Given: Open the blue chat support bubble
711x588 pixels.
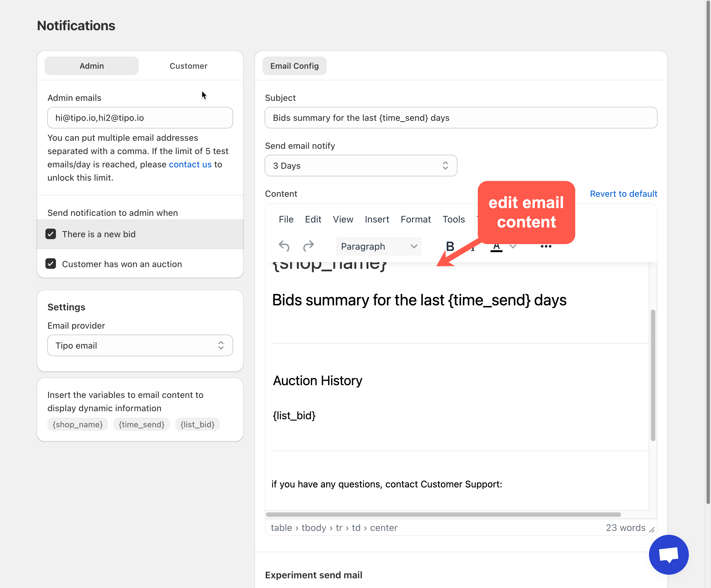Looking at the screenshot, I should [x=668, y=554].
